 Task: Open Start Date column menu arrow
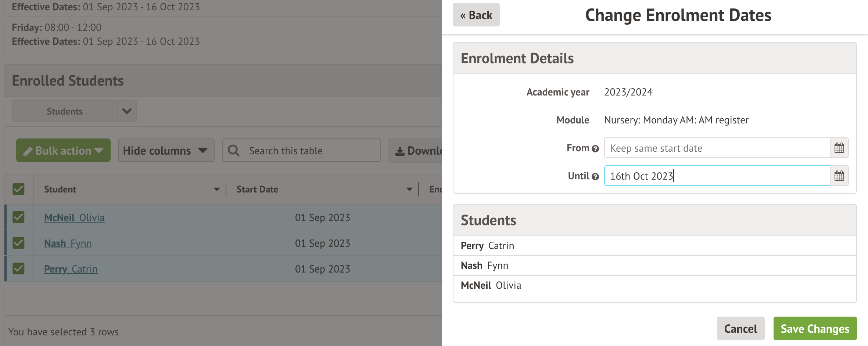(409, 189)
